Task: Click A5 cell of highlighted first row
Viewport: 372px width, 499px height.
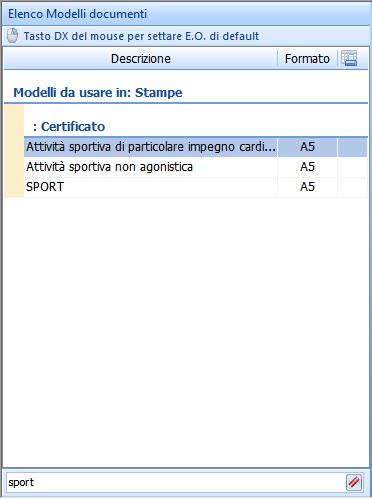Action: [307, 147]
